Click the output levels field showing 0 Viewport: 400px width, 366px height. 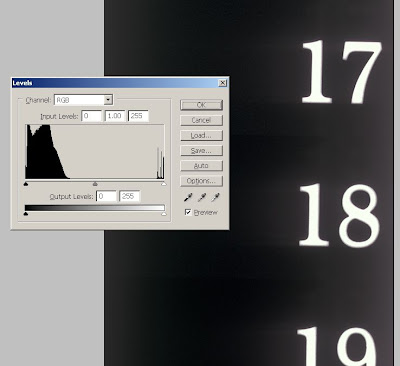point(106,196)
